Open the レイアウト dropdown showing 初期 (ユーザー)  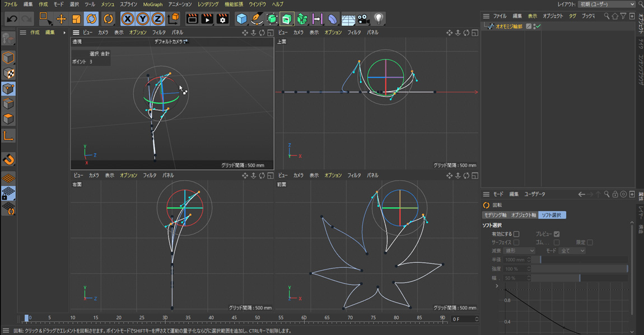click(606, 4)
